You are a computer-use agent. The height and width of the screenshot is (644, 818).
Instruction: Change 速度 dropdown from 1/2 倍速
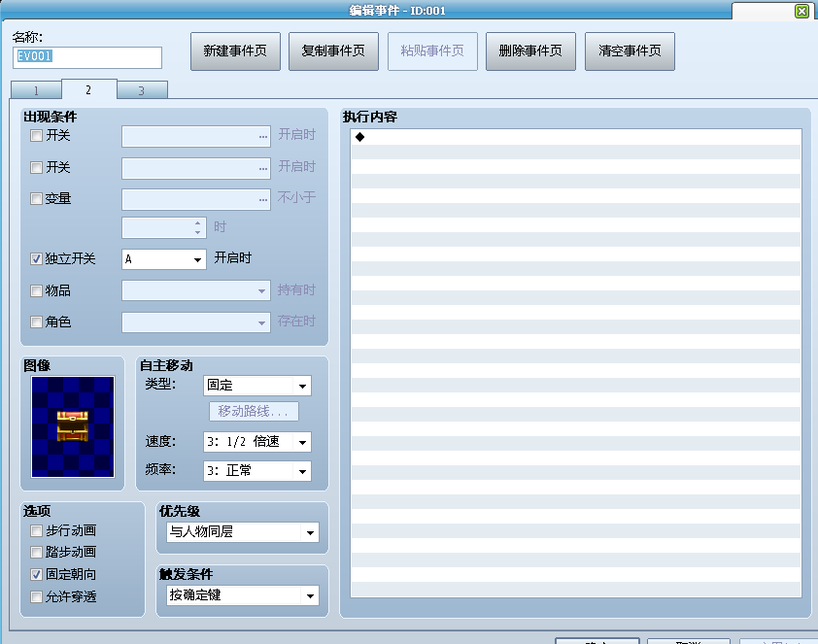pos(257,442)
